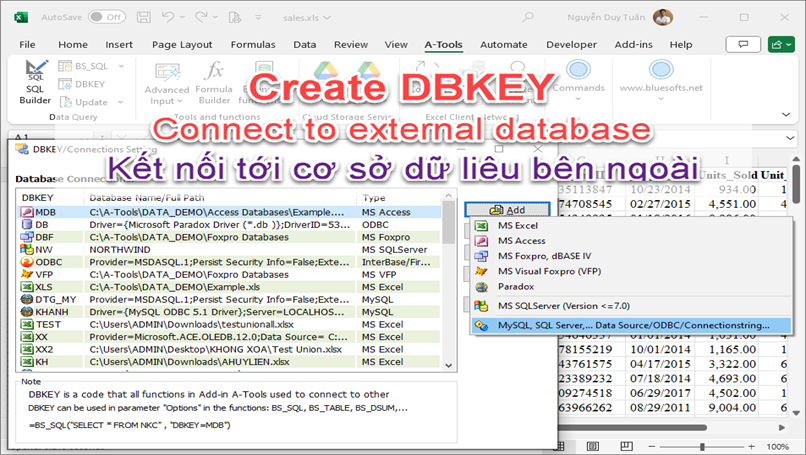Select the DTG_MY MySQL row
Screen dimensions: 806x455
click(x=229, y=299)
